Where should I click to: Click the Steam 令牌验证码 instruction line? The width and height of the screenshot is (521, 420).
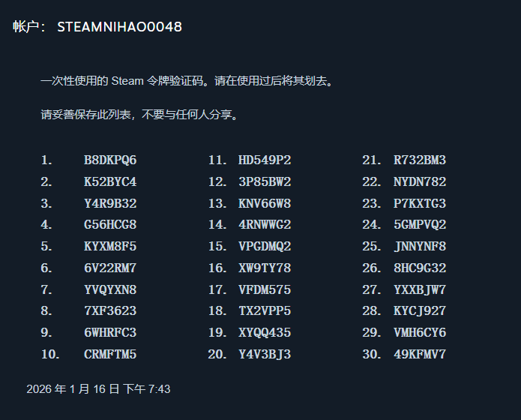pyautogui.click(x=187, y=81)
